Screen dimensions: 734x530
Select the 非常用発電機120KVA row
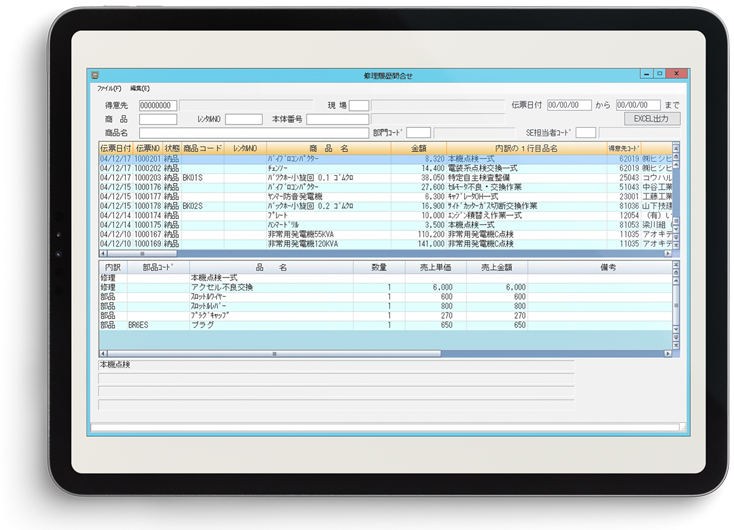click(x=385, y=244)
